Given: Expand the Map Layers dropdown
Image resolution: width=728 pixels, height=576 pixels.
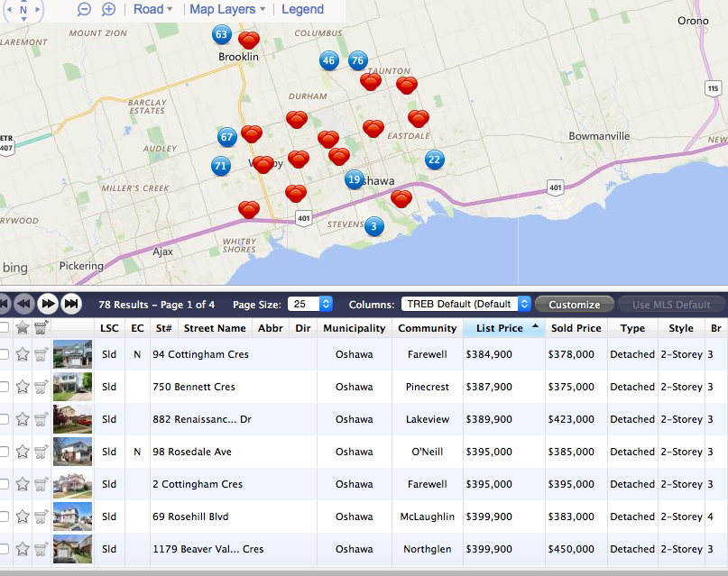Looking at the screenshot, I should [x=226, y=9].
